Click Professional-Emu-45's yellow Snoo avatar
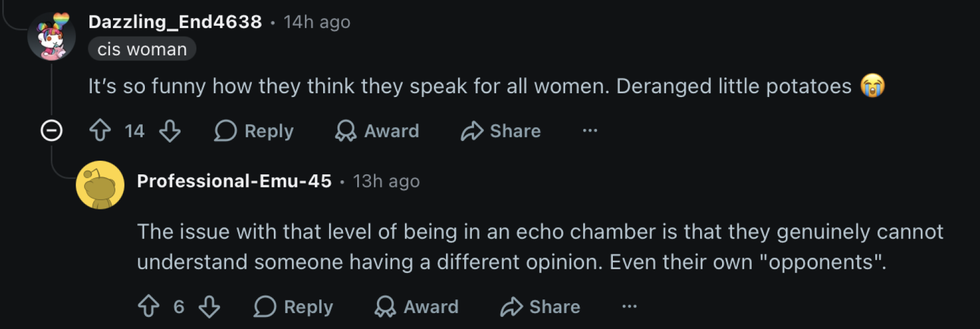The width and height of the screenshot is (980, 329). pyautogui.click(x=100, y=185)
